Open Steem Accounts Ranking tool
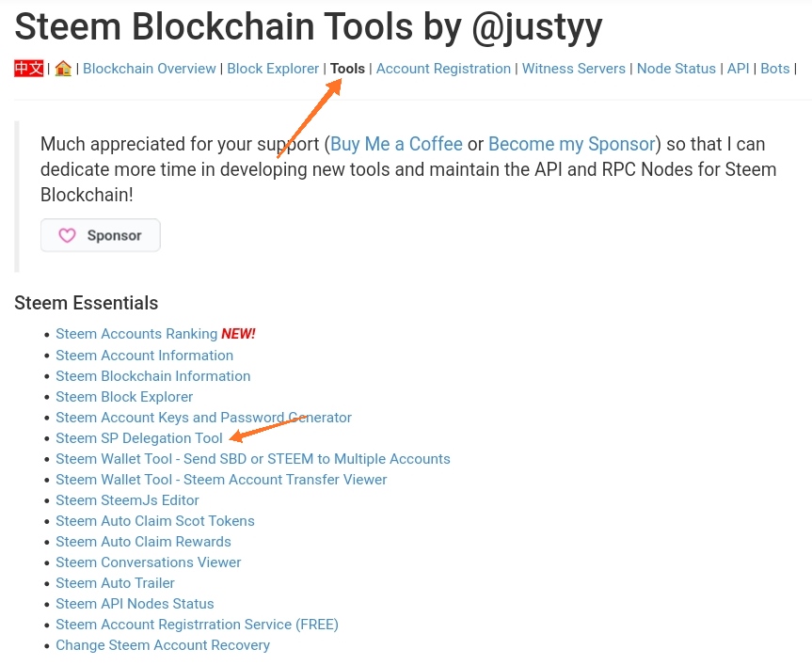The width and height of the screenshot is (812, 665). click(x=136, y=334)
